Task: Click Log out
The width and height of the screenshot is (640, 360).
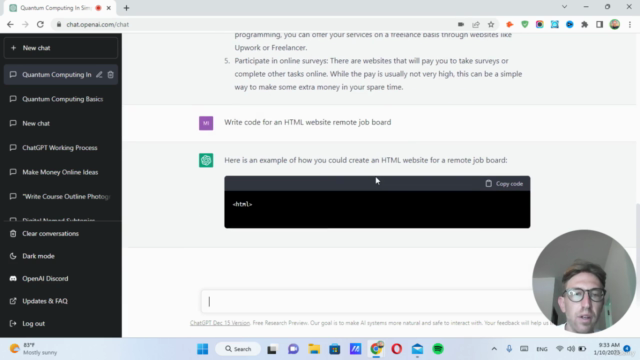Action: (61, 324)
